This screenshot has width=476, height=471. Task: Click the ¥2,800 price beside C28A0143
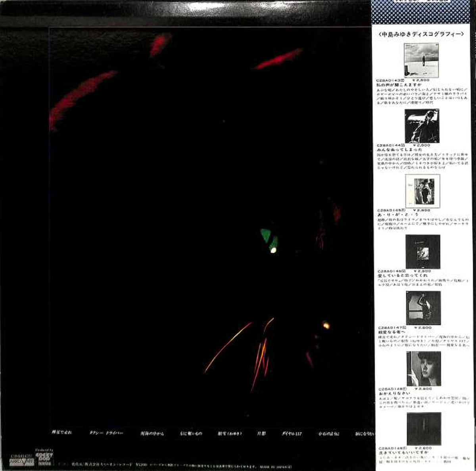(421, 81)
